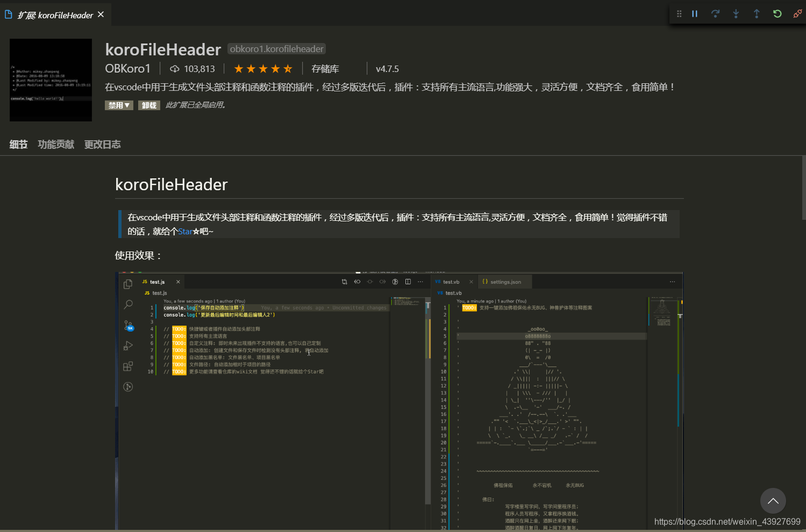Restart the debug session
Viewport: 806px width, 532px height.
click(x=777, y=13)
